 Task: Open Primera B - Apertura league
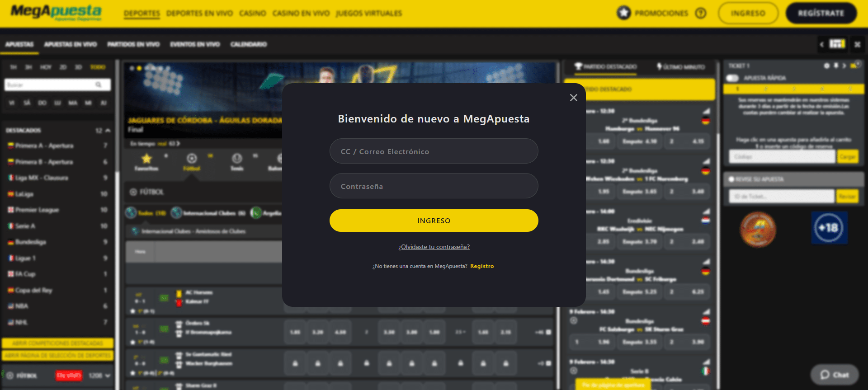(x=57, y=162)
